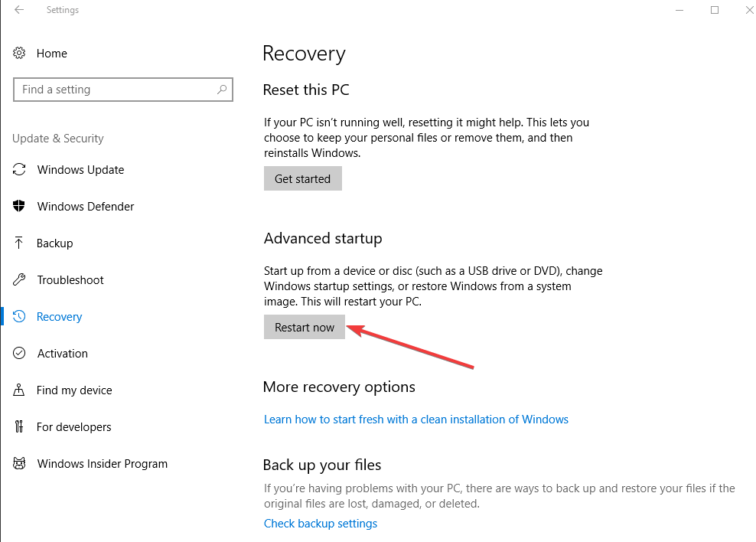Click Get started under Reset this PC
The width and height of the screenshot is (756, 542).
(x=303, y=178)
